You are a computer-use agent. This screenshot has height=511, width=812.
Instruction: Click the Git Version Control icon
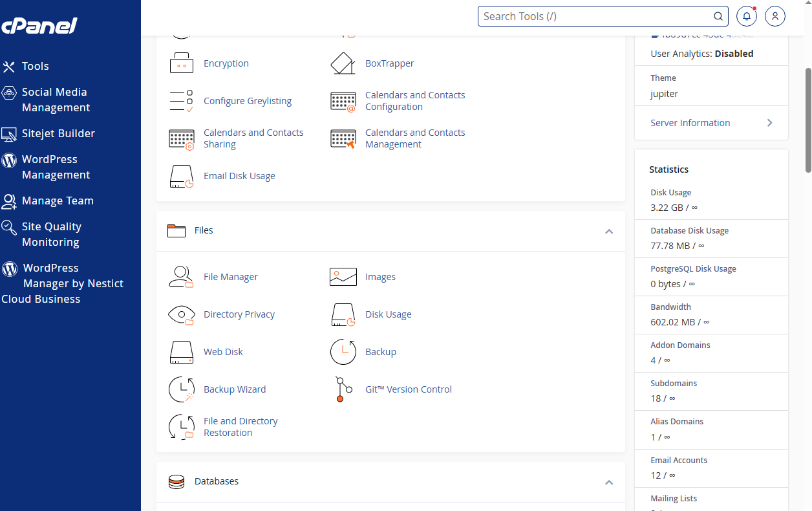[x=343, y=389]
